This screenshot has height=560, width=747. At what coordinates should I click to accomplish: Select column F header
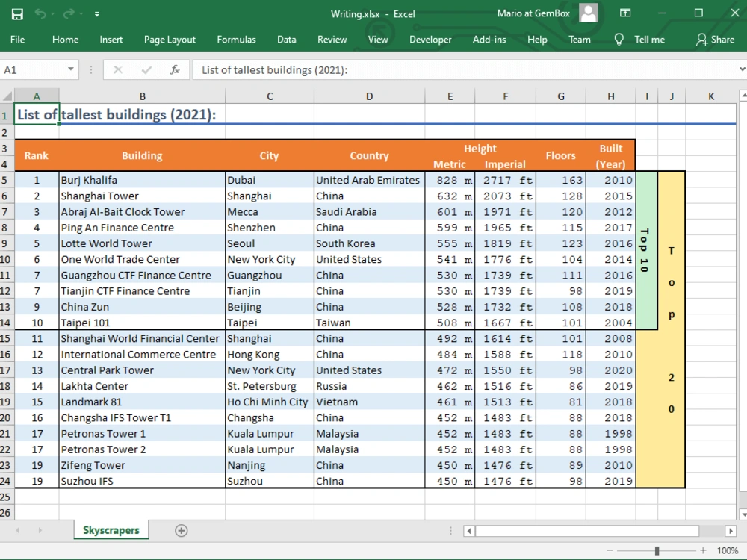point(506,96)
